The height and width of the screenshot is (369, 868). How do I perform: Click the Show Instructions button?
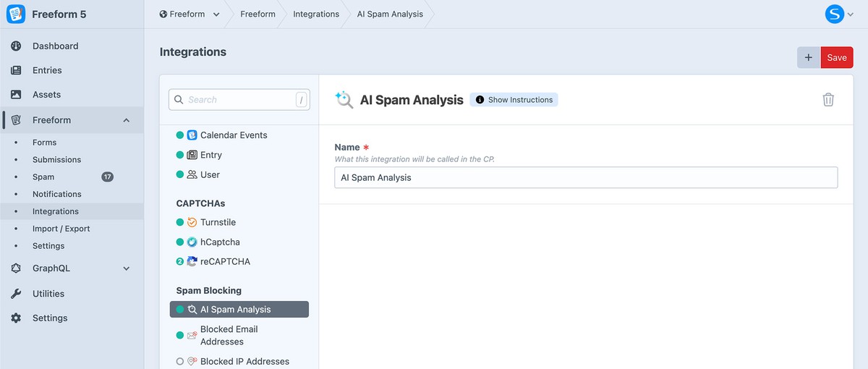(x=514, y=100)
